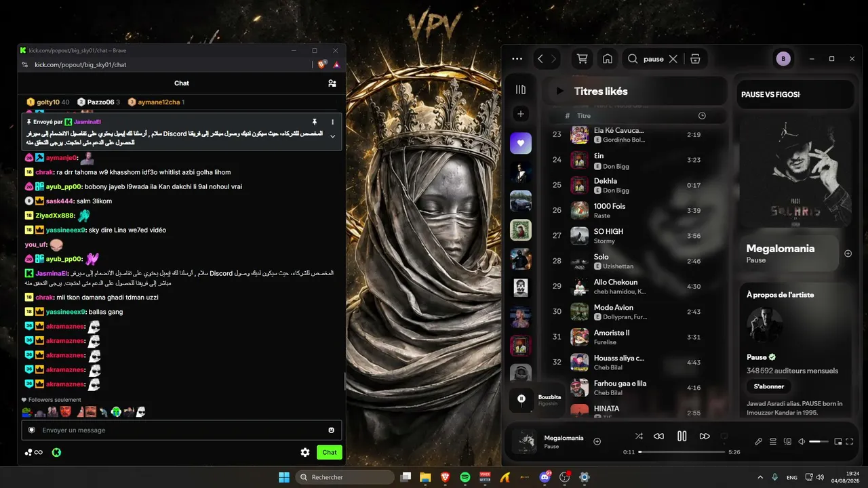Play the Titres likés playlist
Image resolution: width=868 pixels, height=488 pixels.
pos(559,91)
